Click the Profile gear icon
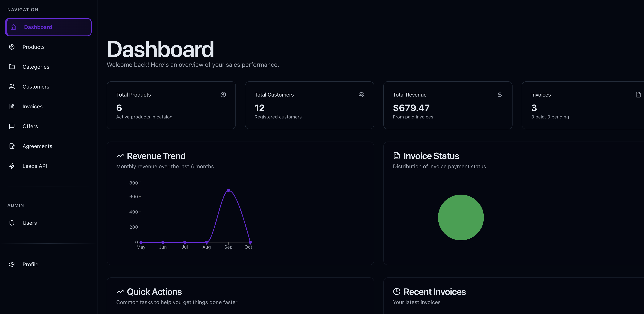 coord(12,264)
